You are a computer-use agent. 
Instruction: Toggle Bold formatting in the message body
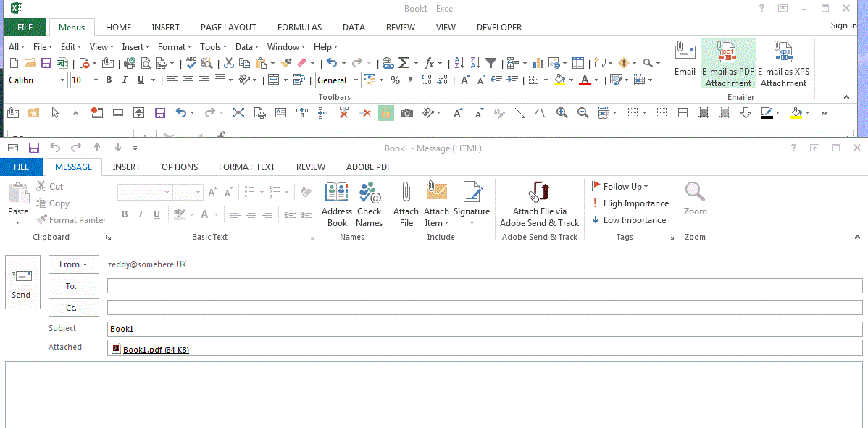click(124, 214)
